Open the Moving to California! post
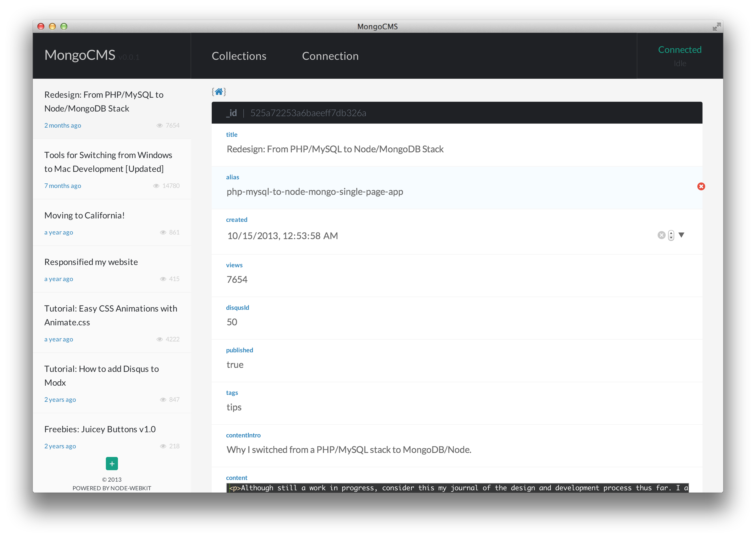Image resolution: width=756 pixels, height=538 pixels. tap(85, 215)
